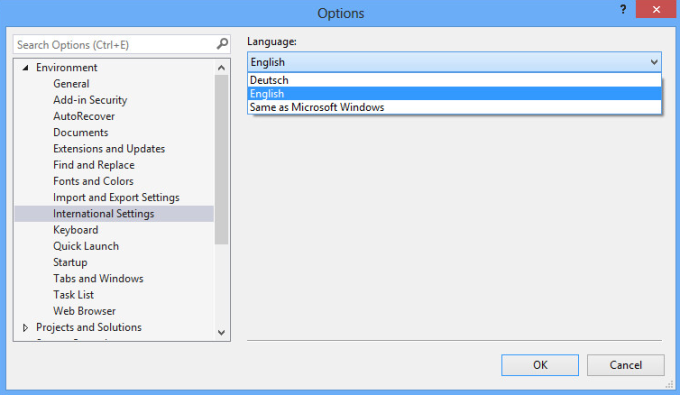Confirm with the OK button

tap(540, 365)
